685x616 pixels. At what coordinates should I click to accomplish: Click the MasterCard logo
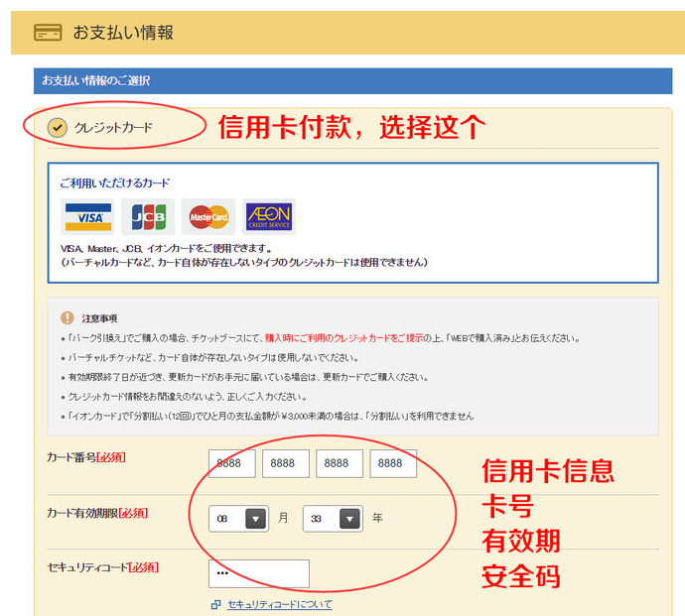(x=208, y=217)
